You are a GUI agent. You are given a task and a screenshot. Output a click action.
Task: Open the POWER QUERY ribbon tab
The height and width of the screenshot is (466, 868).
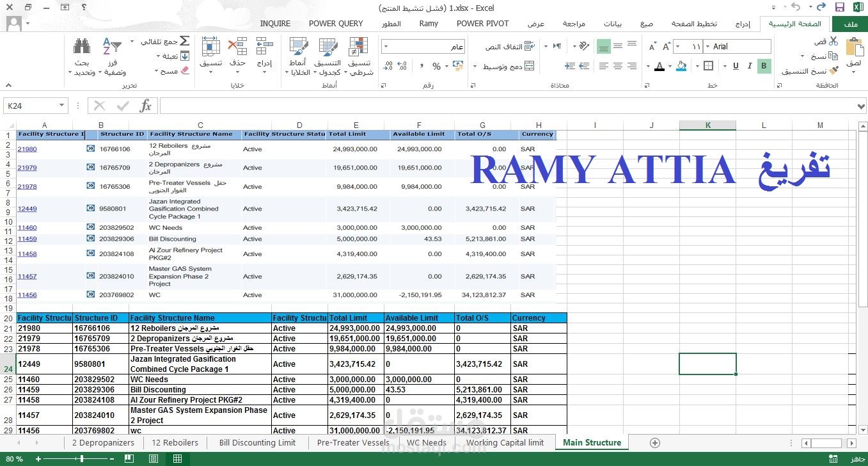pos(336,24)
